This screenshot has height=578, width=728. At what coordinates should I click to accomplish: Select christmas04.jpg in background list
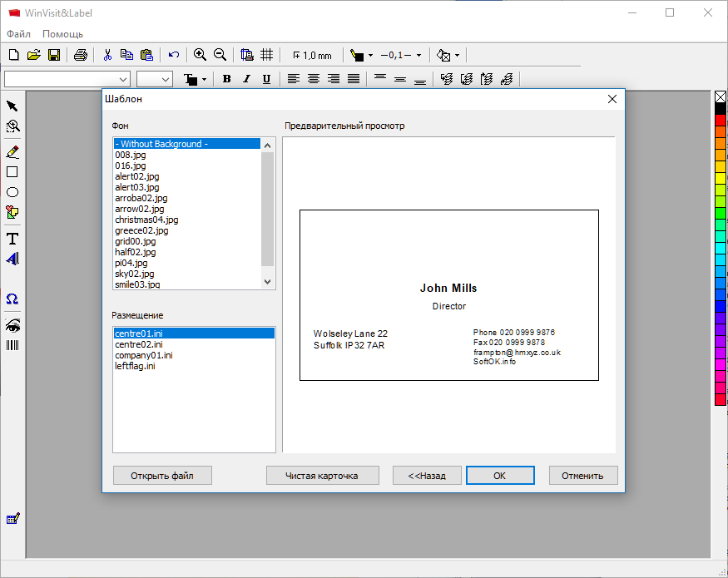coord(146,220)
